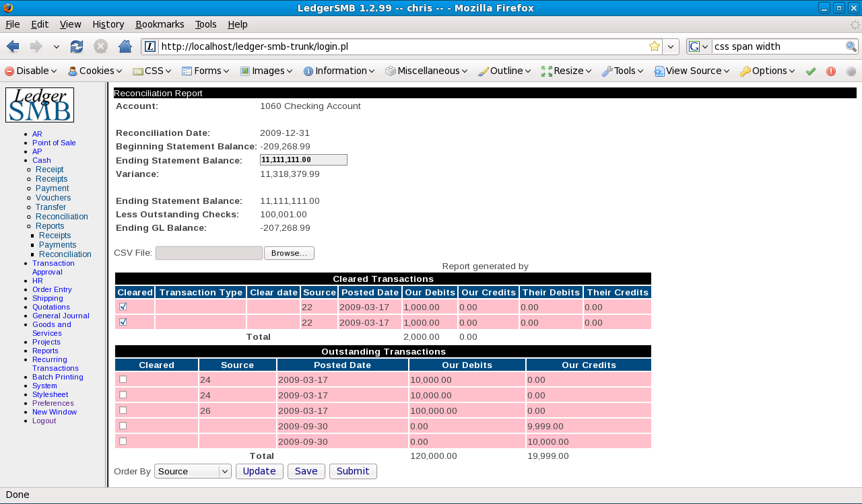Open the General Journal sidebar link

[x=61, y=316]
